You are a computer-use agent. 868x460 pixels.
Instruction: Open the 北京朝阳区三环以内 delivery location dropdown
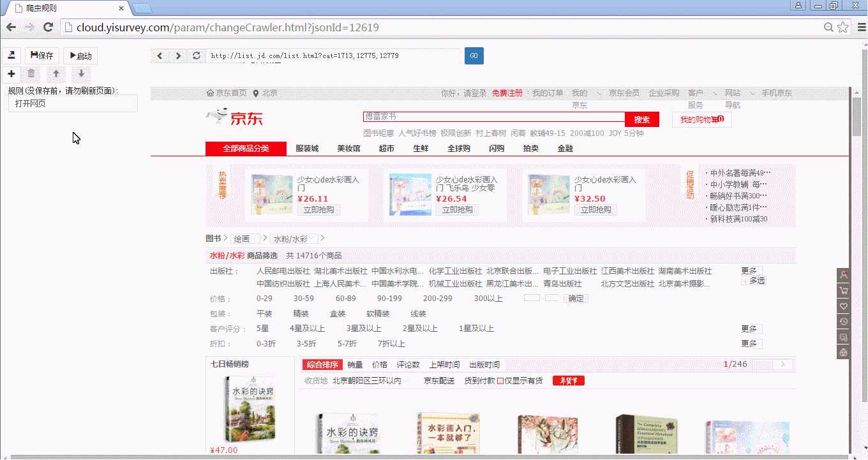point(370,381)
